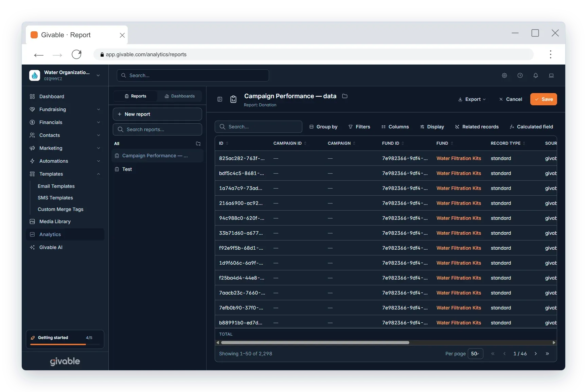Open Related records options

[x=477, y=127]
